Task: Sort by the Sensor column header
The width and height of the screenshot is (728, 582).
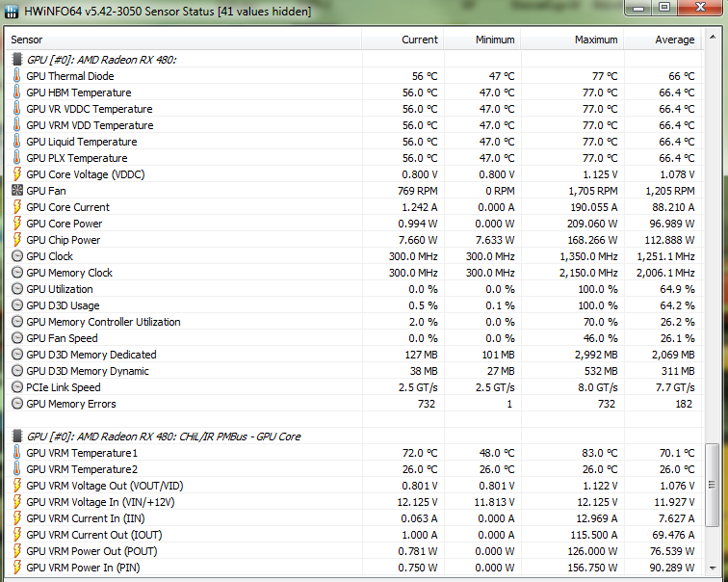Action: [184, 40]
